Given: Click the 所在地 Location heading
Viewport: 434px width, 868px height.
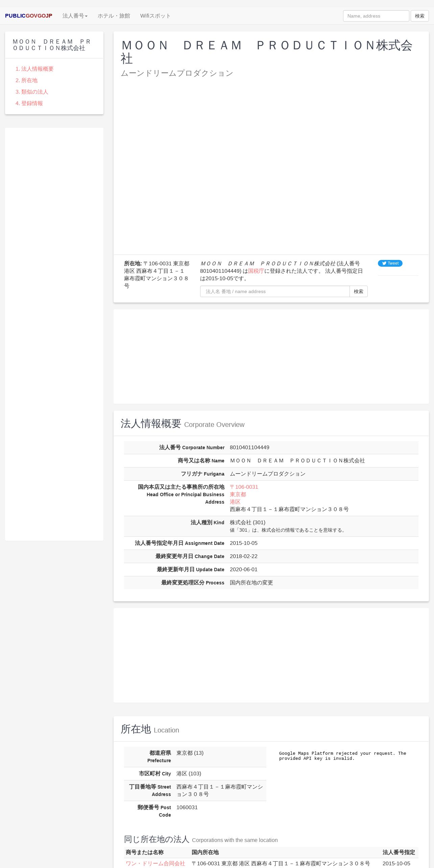Looking at the screenshot, I should click(x=150, y=729).
